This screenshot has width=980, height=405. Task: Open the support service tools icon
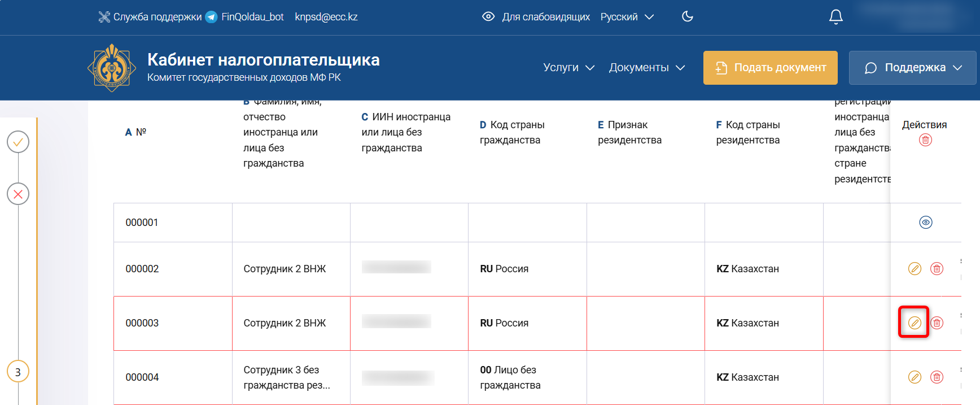click(104, 17)
